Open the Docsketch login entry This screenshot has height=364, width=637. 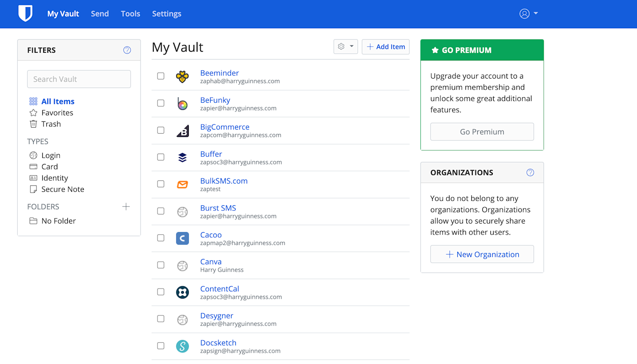[218, 343]
